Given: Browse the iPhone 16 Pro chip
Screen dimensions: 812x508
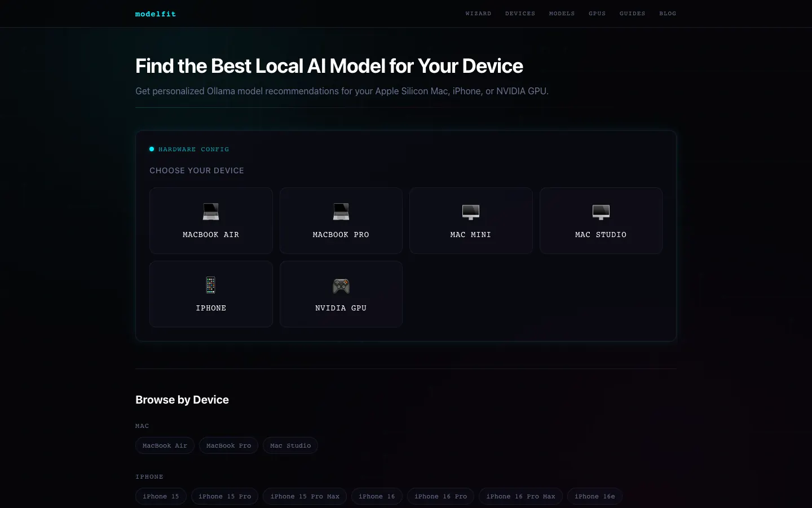Looking at the screenshot, I should [x=440, y=496].
